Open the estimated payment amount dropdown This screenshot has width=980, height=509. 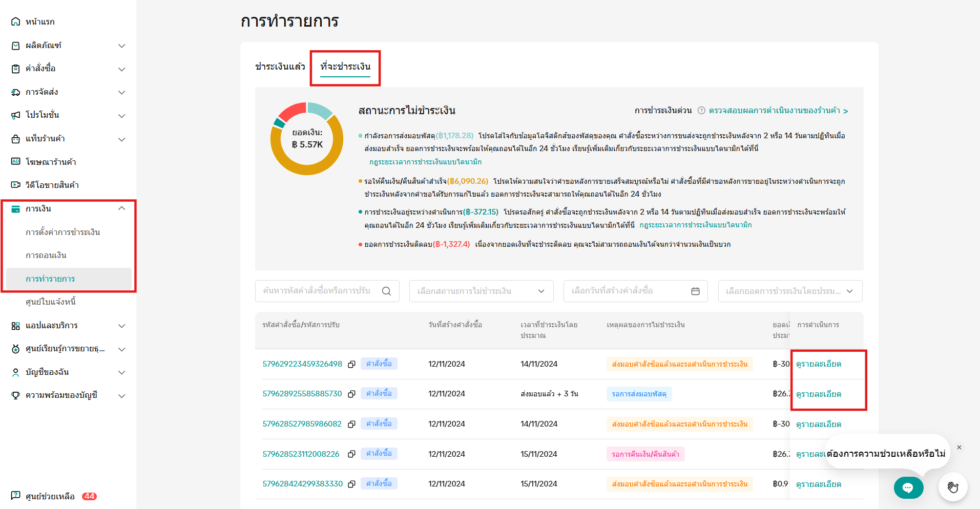tap(789, 291)
